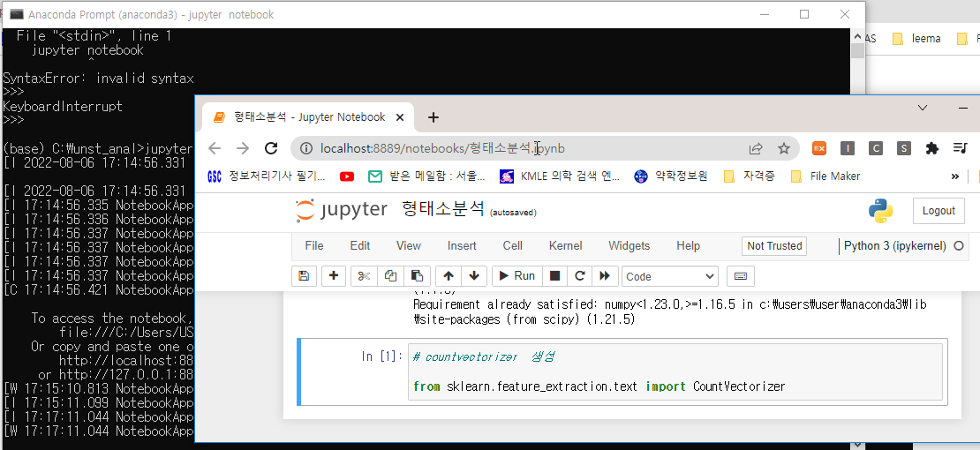Click the 'I' extension icon
The height and width of the screenshot is (450, 980).
click(x=848, y=148)
